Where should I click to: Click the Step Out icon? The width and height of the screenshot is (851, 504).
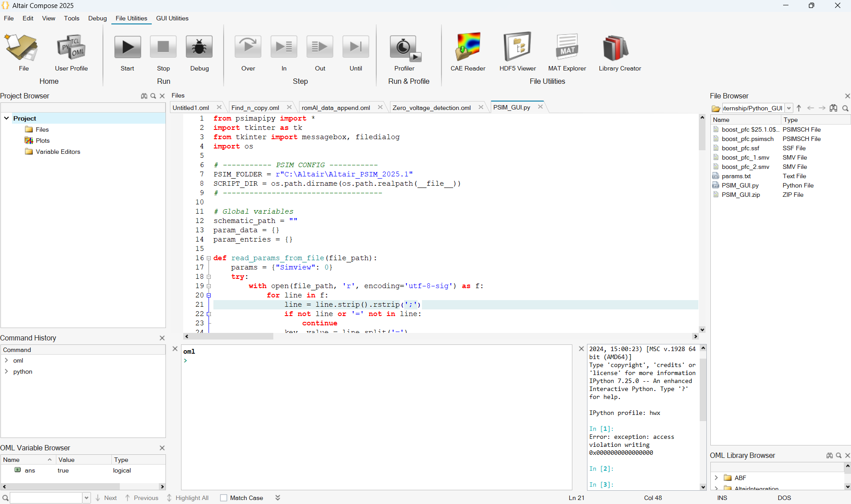320,47
